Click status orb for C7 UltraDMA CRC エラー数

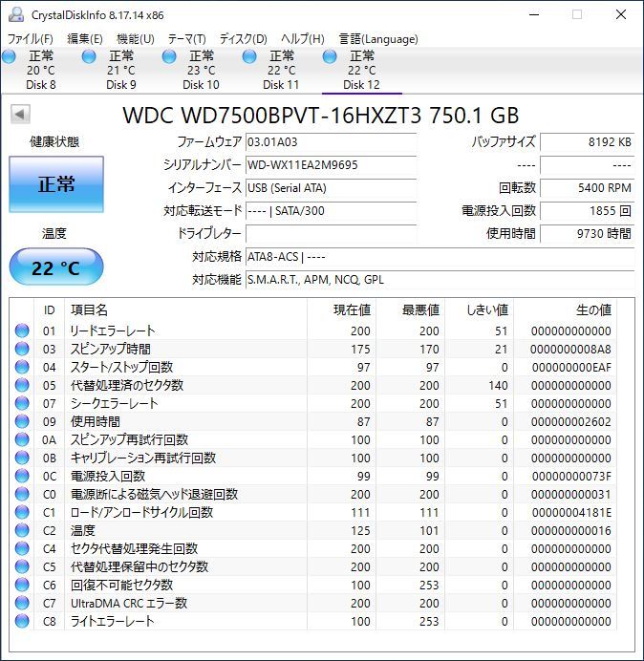22,603
